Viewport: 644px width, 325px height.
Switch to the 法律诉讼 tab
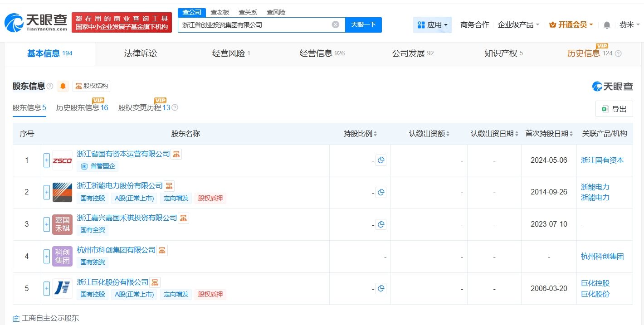[140, 53]
